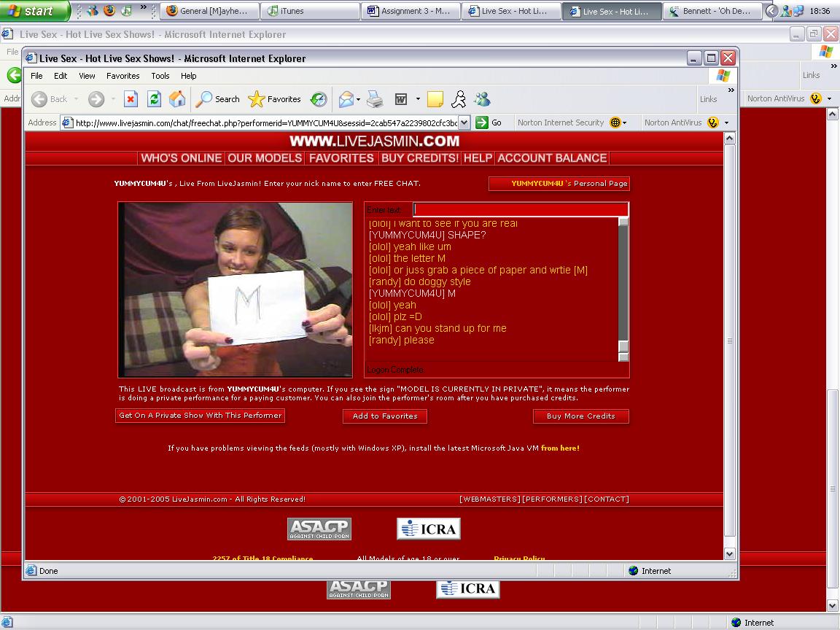
Task: Click the Edit with Word icon
Action: [x=401, y=99]
